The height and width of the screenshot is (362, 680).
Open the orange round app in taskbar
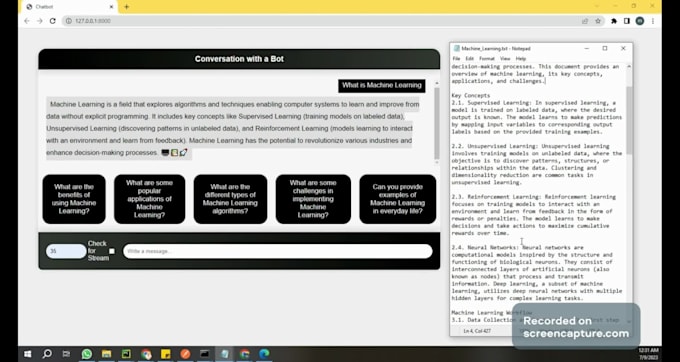[x=185, y=354]
